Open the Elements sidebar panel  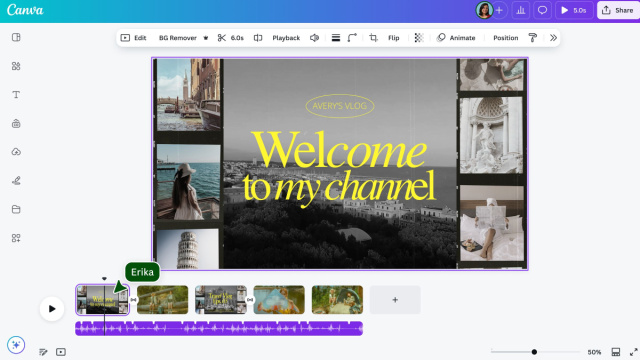tap(16, 66)
